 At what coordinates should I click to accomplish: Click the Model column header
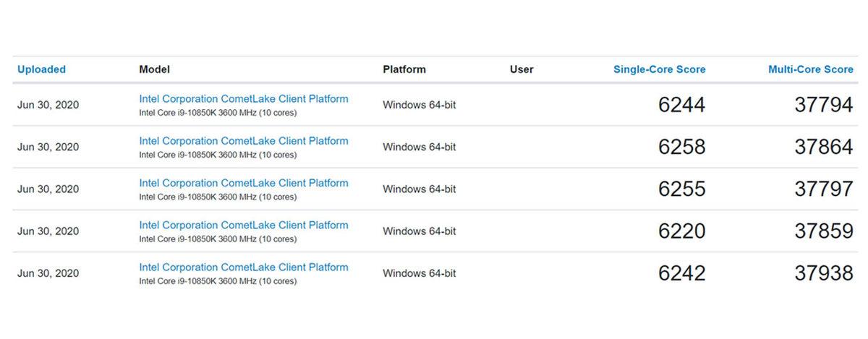point(154,69)
